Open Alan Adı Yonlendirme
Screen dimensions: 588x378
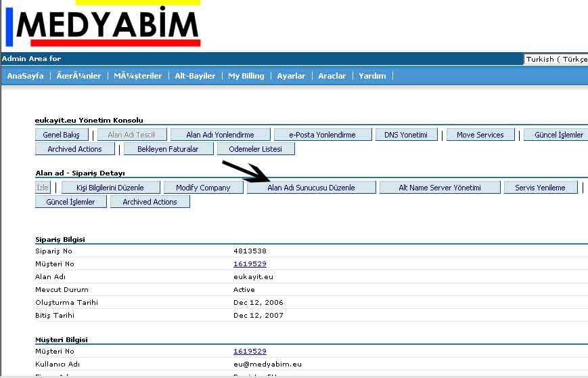click(220, 135)
